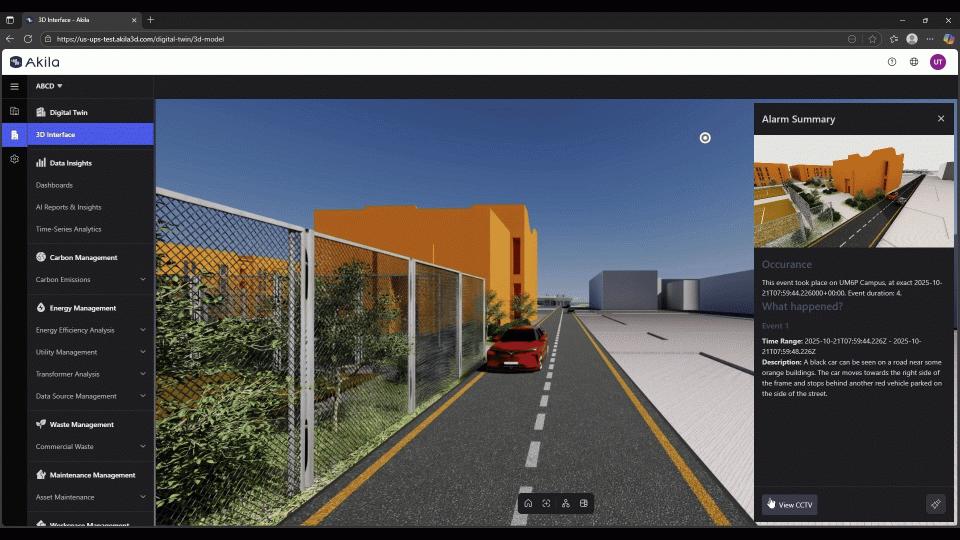Open the UT user avatar menu
Viewport: 960px width, 540px height.
pyautogui.click(x=937, y=62)
